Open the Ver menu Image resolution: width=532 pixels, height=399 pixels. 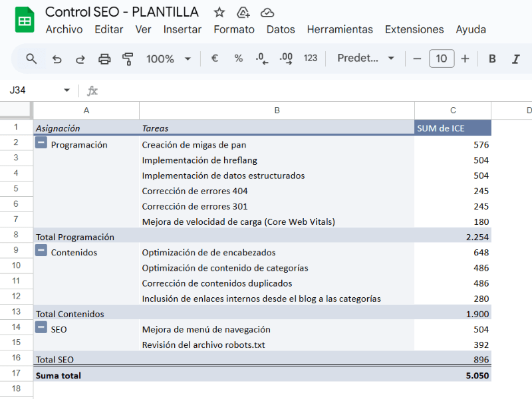click(x=143, y=29)
